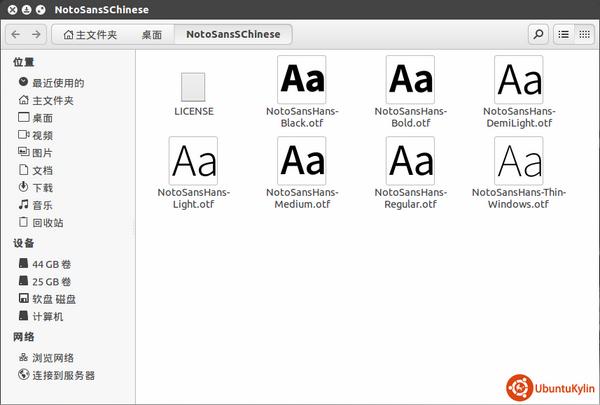This screenshot has width=600, height=405.
Task: Click the trash icon beside 回收站
Action: click(x=23, y=222)
